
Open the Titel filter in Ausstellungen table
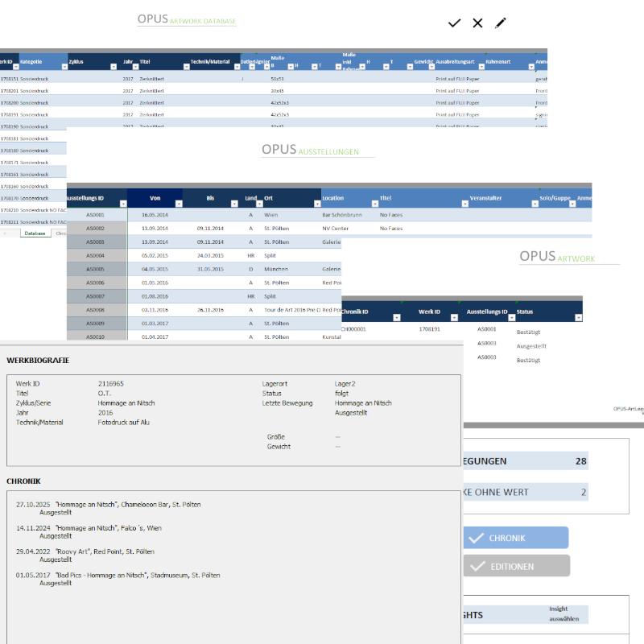(x=465, y=204)
